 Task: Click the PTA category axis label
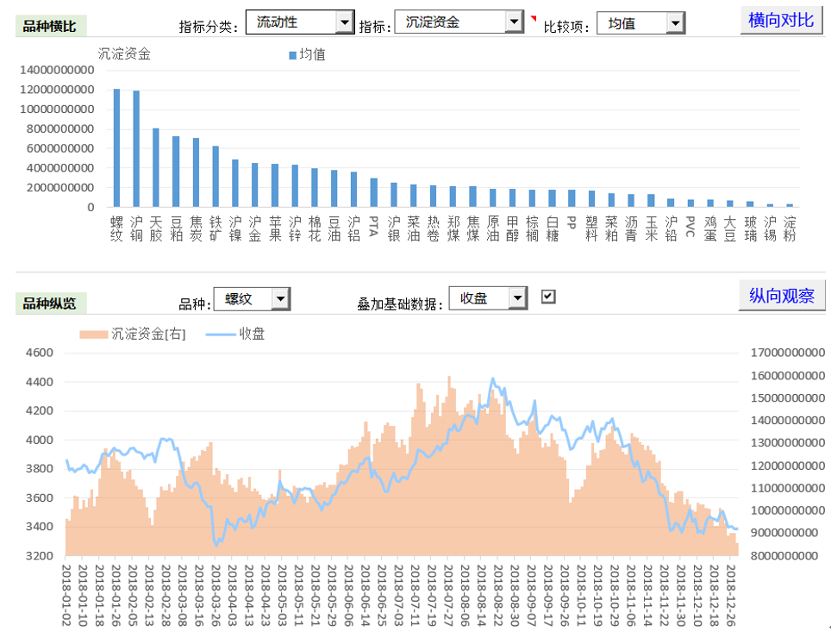(373, 226)
